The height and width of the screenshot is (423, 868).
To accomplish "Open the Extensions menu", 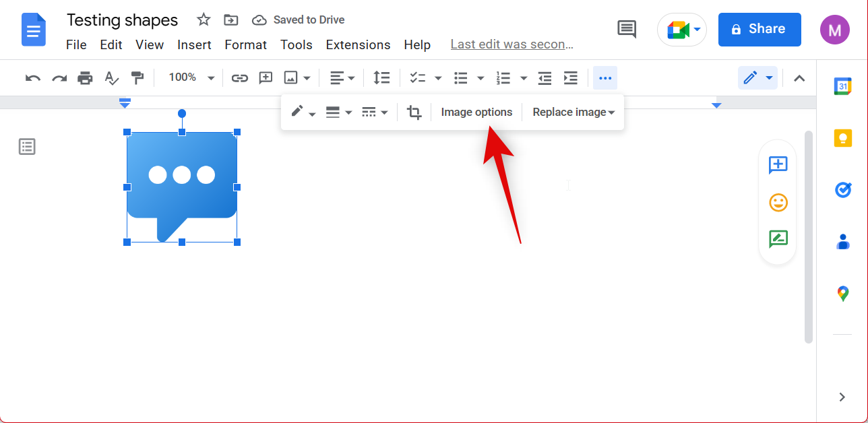I will coord(358,45).
